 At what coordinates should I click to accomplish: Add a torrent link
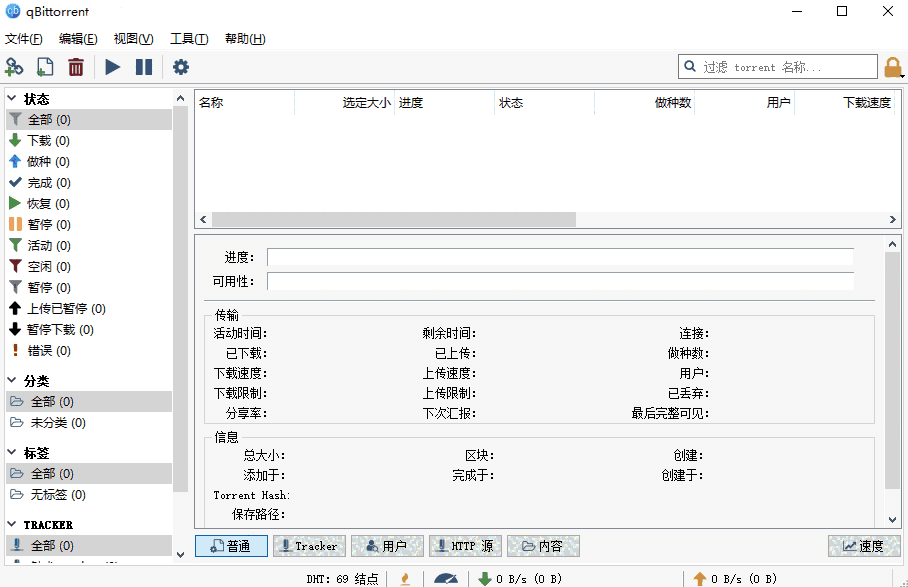point(14,66)
